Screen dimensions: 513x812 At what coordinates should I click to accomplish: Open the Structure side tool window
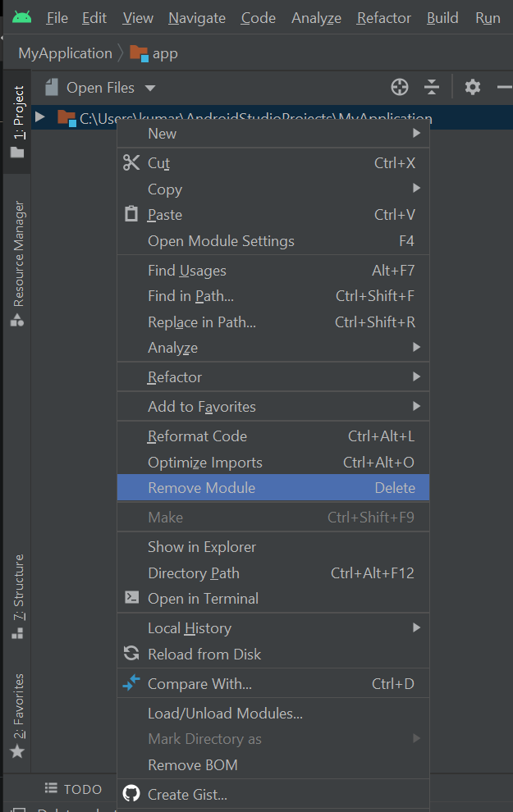[18, 596]
